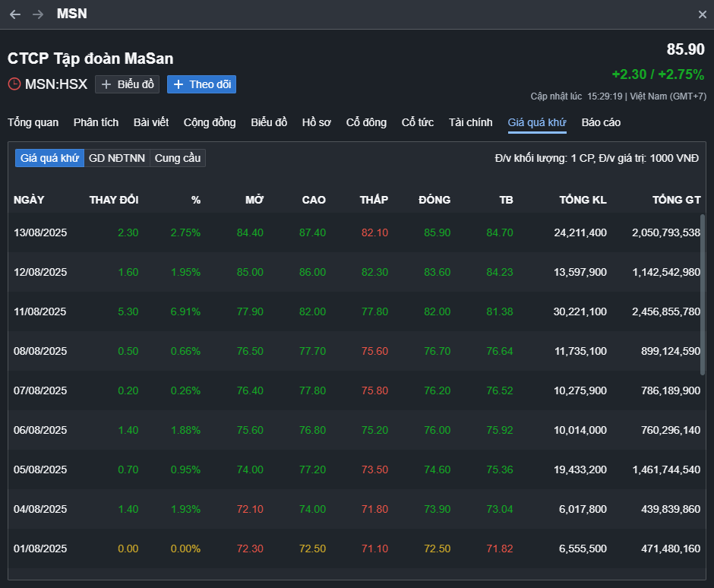This screenshot has width=714, height=588.
Task: Open the Cổ đông tab
Action: pyautogui.click(x=366, y=122)
